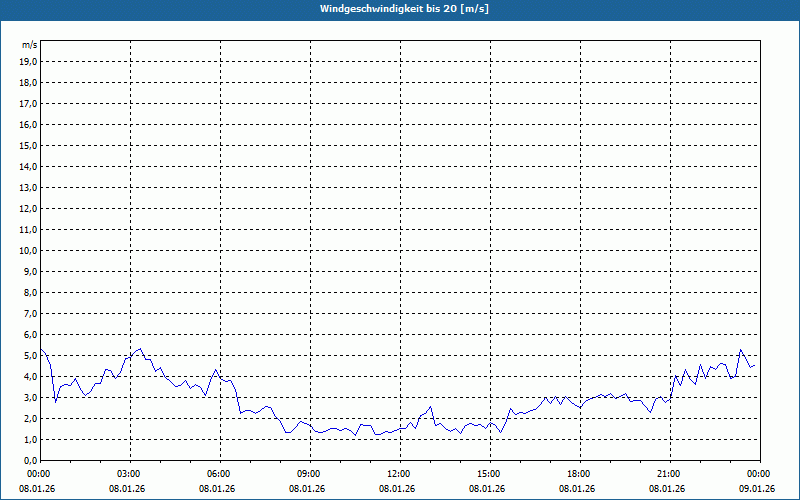The height and width of the screenshot is (500, 800).
Task: Click the 08.01.26 date under 12:00
Action: point(397,489)
